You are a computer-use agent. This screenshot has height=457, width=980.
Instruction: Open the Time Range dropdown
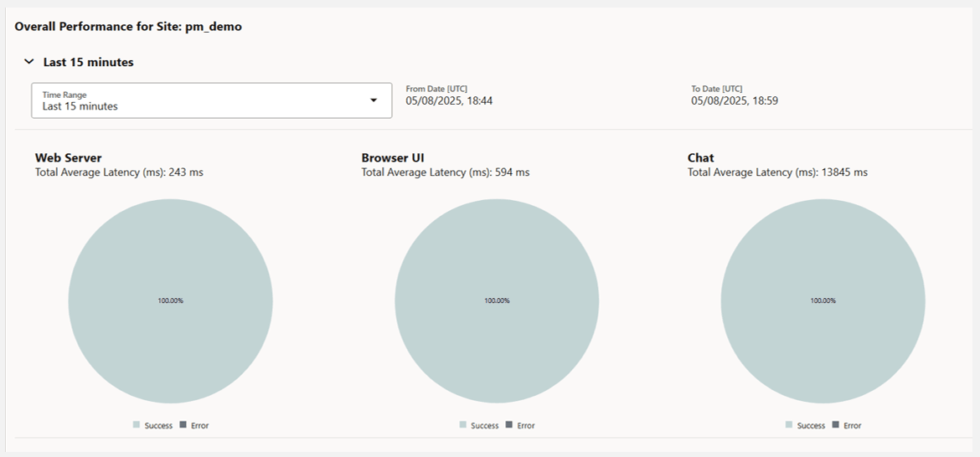coord(212,100)
